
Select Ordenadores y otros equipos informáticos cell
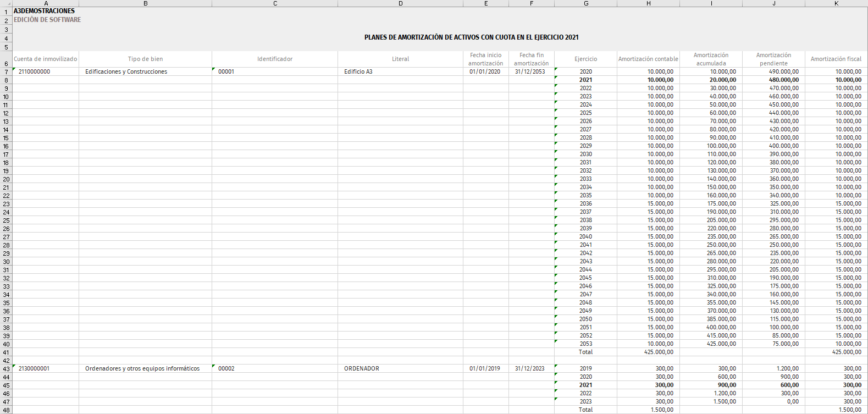click(x=145, y=368)
